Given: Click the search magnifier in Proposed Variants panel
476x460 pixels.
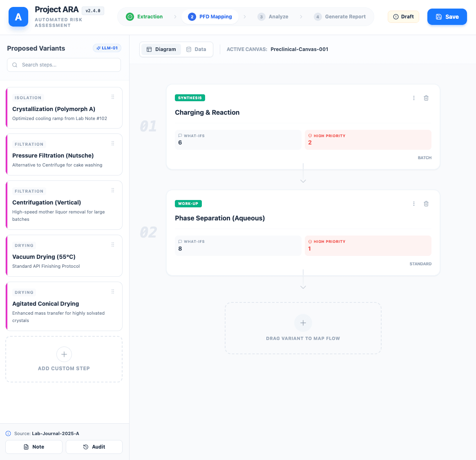Looking at the screenshot, I should [x=14, y=64].
